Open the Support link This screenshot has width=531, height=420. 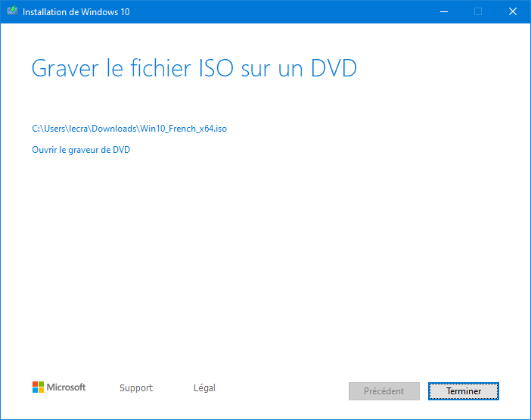136,387
